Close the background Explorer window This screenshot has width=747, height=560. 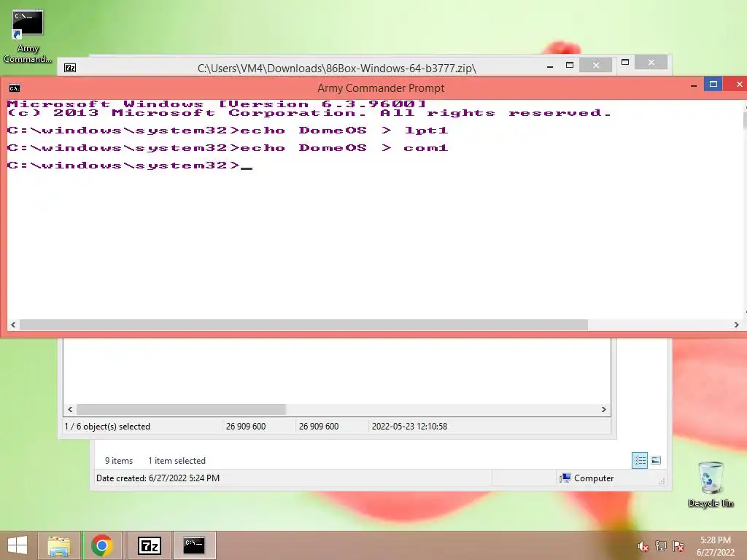[x=651, y=63]
